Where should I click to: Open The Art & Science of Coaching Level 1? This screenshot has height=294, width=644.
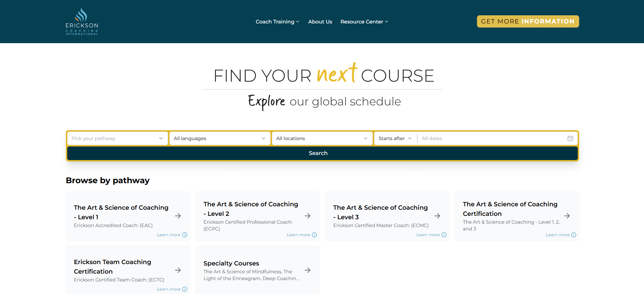click(121, 212)
